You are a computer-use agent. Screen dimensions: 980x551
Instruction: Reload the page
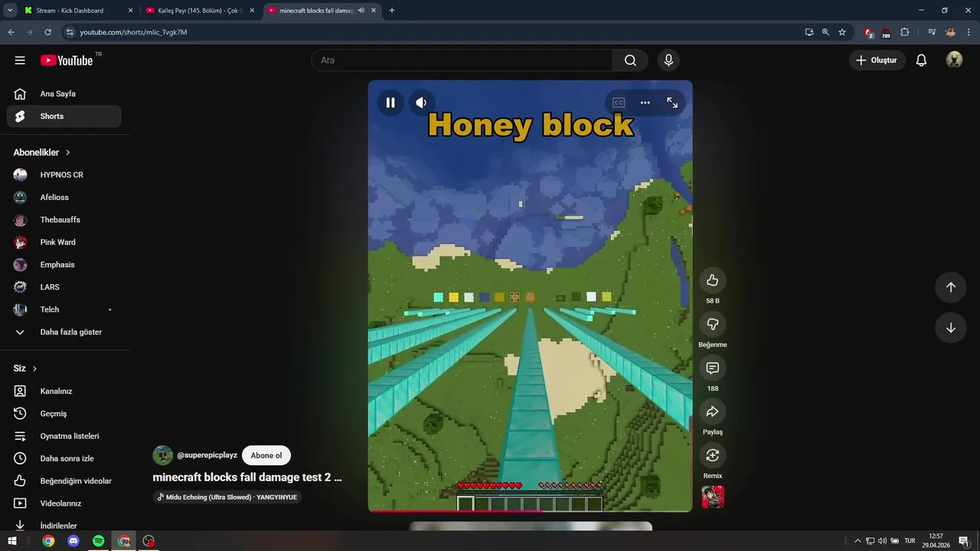pos(47,32)
